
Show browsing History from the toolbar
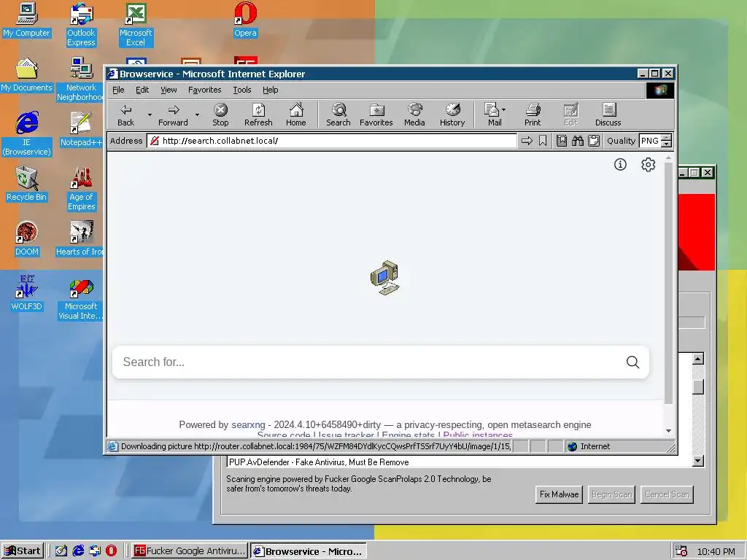[x=452, y=114]
